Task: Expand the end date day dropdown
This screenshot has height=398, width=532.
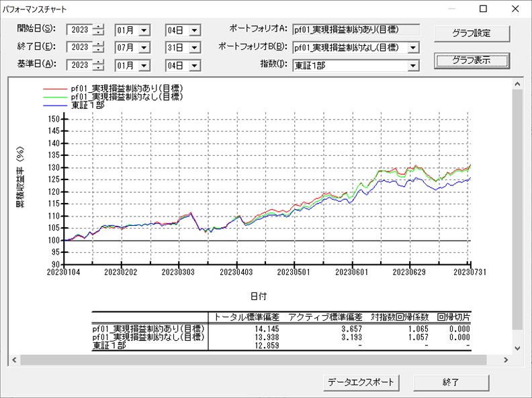Action: click(194, 48)
